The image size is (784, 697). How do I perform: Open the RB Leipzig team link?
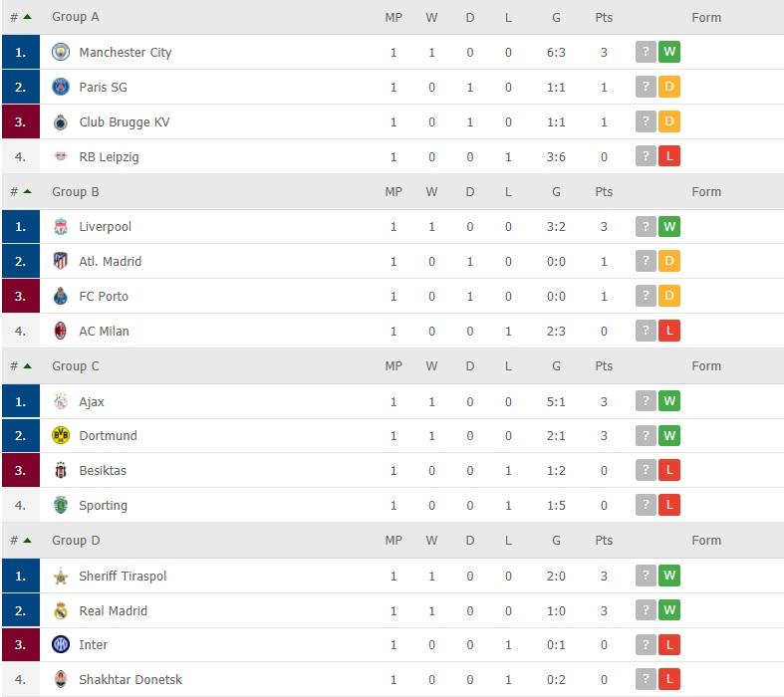pos(109,156)
